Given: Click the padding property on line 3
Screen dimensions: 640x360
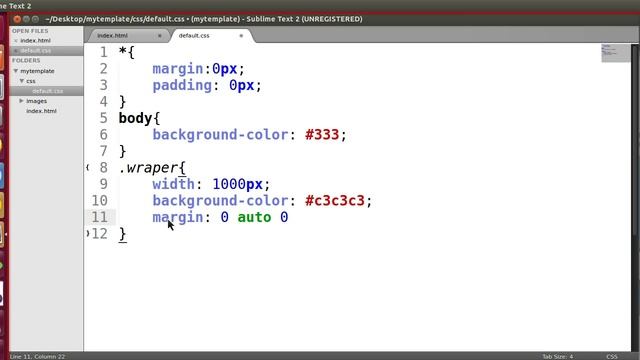Looking at the screenshot, I should click(x=182, y=85).
